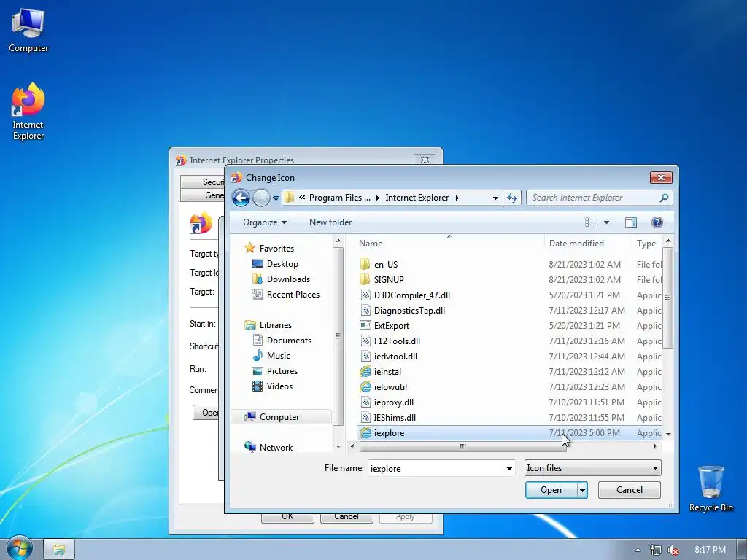Click the taskbar clock showing 8:17 PM
747x560 pixels.
click(x=710, y=550)
